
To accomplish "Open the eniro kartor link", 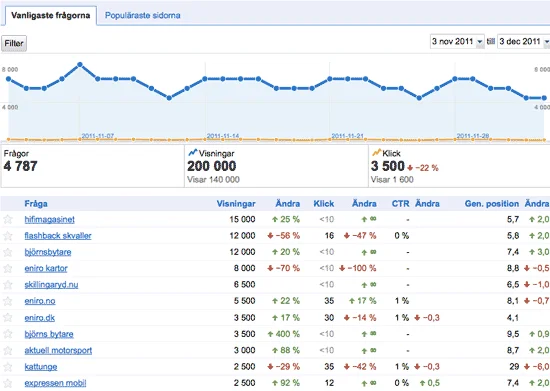I will [46, 269].
